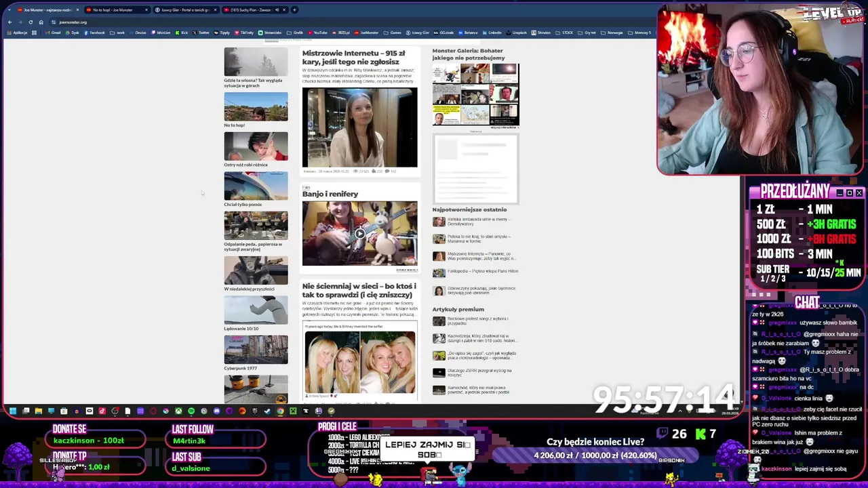Open the selfie photo under 'Nie ściemniaj'
The image size is (868, 488).
pyautogui.click(x=359, y=362)
